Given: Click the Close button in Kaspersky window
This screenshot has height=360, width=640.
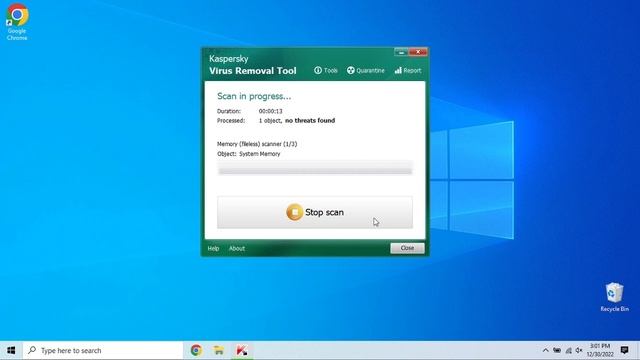Looking at the screenshot, I should (x=407, y=248).
